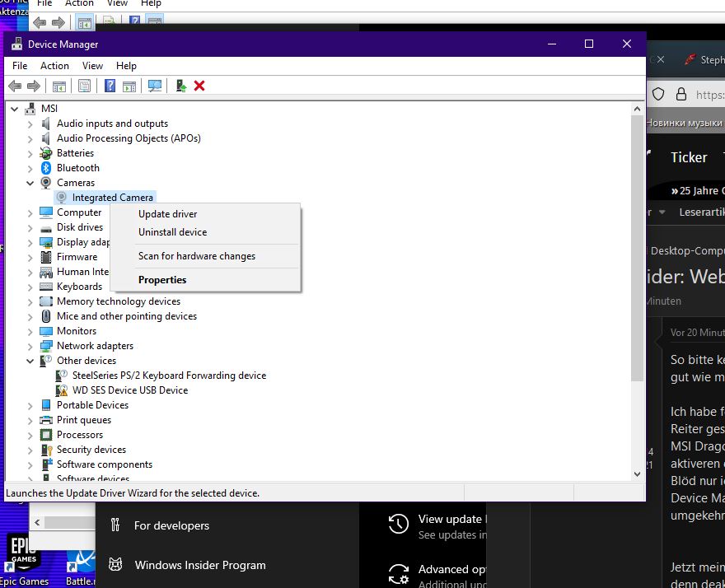Click the Show/Hide console tree toolbar icon

pyautogui.click(x=59, y=86)
